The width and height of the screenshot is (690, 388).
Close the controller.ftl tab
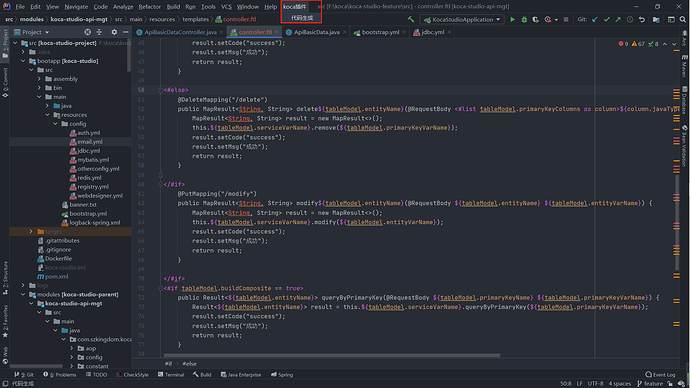(x=277, y=32)
